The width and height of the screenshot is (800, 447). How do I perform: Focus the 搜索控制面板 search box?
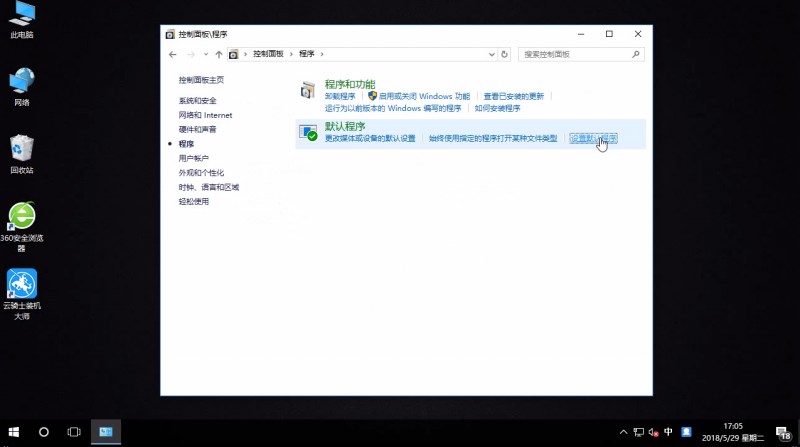[581, 54]
